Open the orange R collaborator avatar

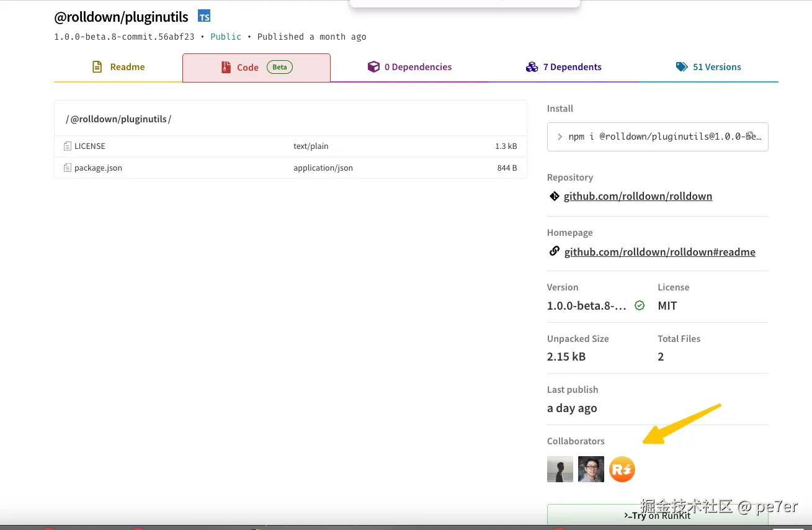click(x=622, y=469)
